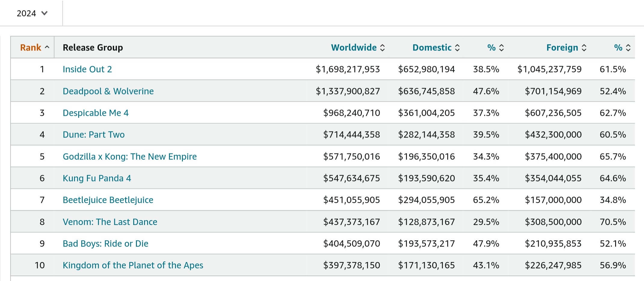Select foreign value $308,500,000
Screen dimensions: 644x281
553,222
